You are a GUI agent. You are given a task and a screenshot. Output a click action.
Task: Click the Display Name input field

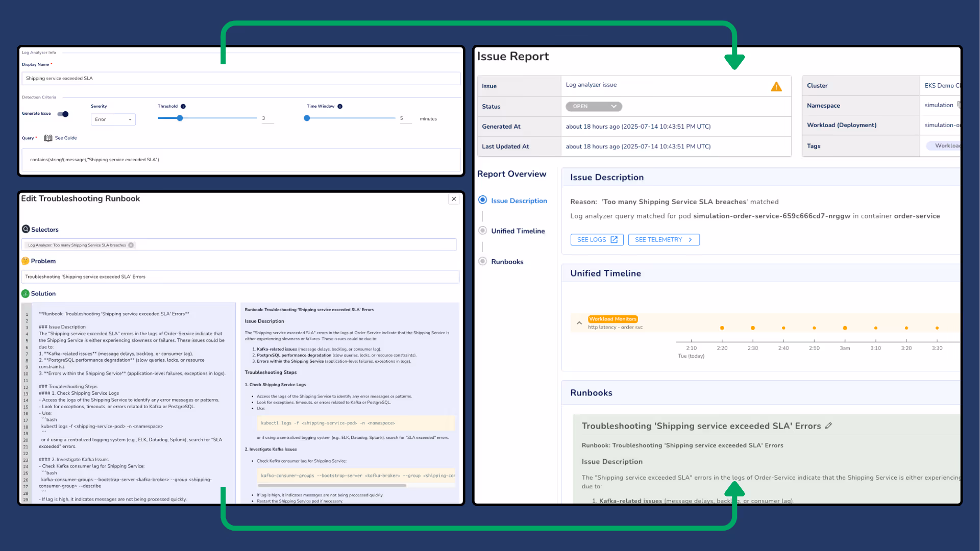coord(241,78)
